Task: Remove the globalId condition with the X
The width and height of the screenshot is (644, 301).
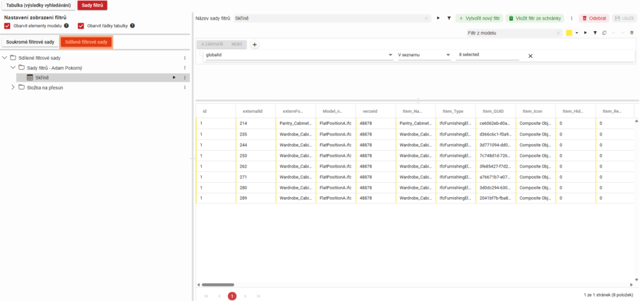Action: 530,56
